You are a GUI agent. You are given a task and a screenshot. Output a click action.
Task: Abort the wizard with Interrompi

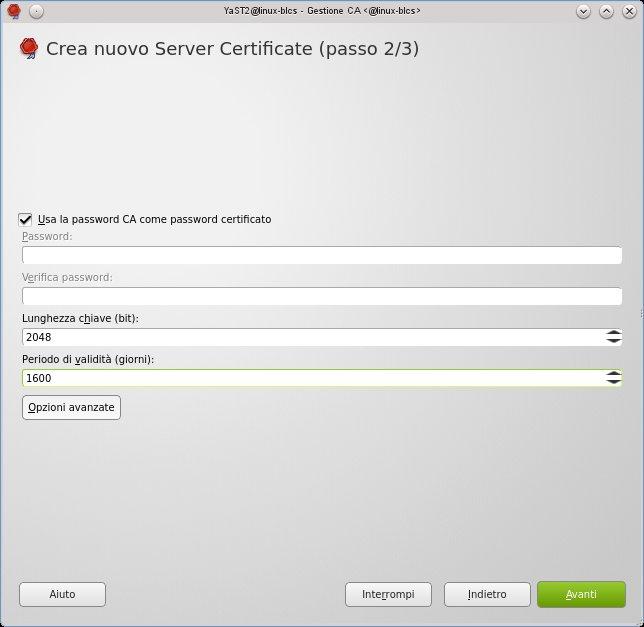(x=388, y=594)
